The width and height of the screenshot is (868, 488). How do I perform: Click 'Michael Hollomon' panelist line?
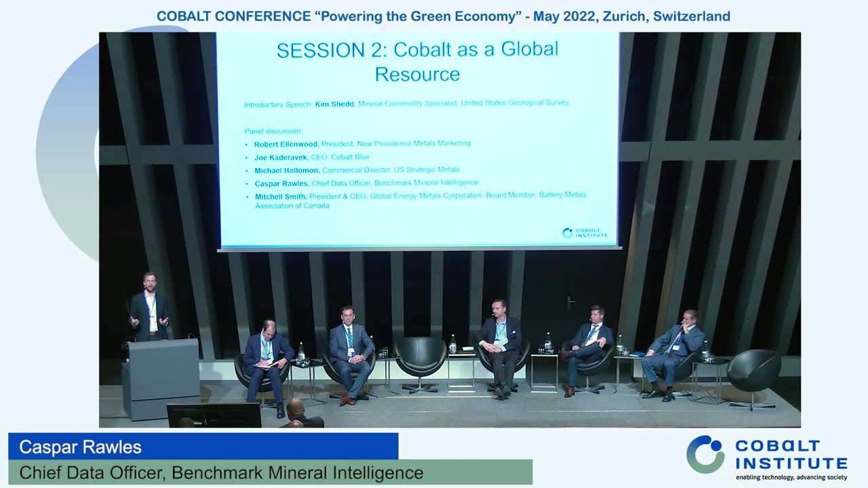357,170
